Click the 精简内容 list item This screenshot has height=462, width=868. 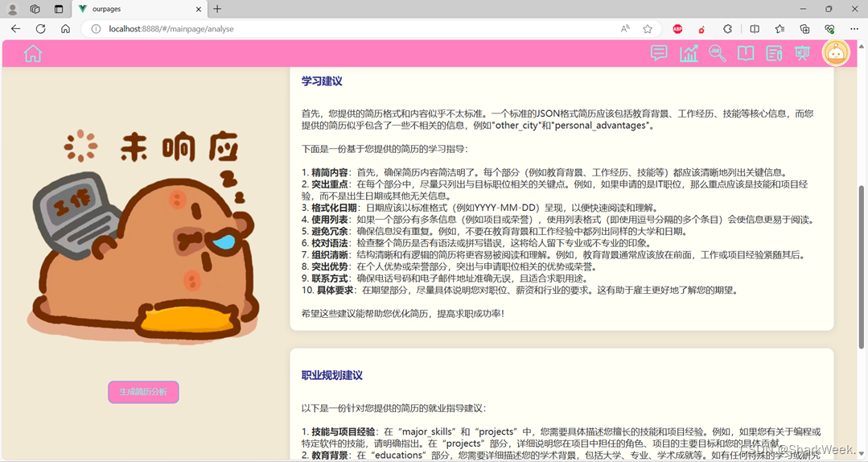[545, 172]
